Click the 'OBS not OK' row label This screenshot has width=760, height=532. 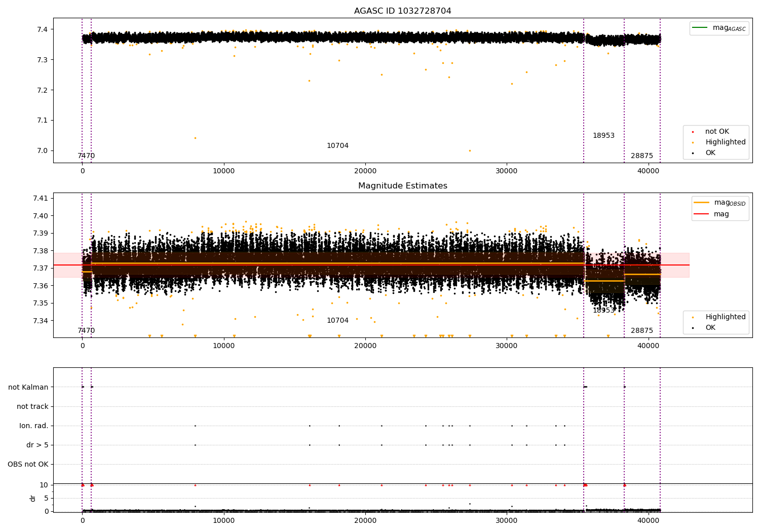[28, 465]
